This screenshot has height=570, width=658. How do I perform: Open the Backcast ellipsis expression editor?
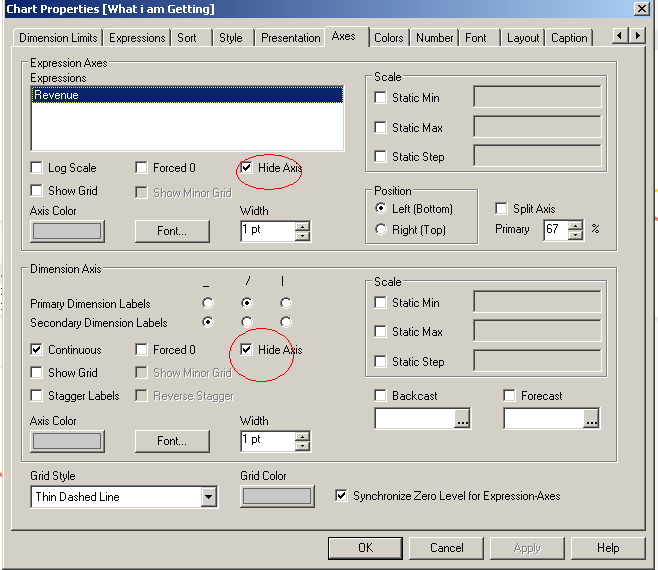pos(462,418)
